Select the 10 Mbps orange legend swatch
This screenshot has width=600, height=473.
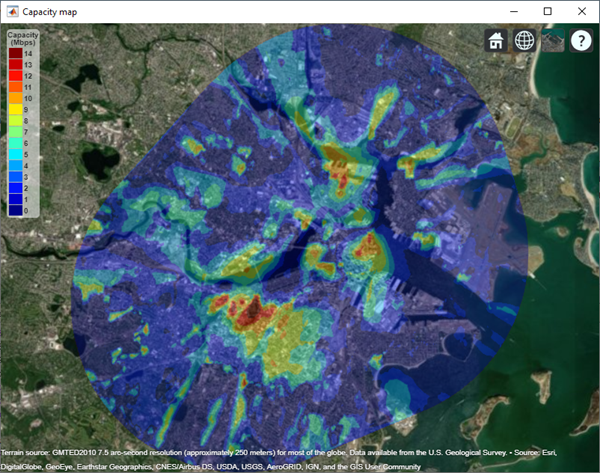(x=16, y=98)
